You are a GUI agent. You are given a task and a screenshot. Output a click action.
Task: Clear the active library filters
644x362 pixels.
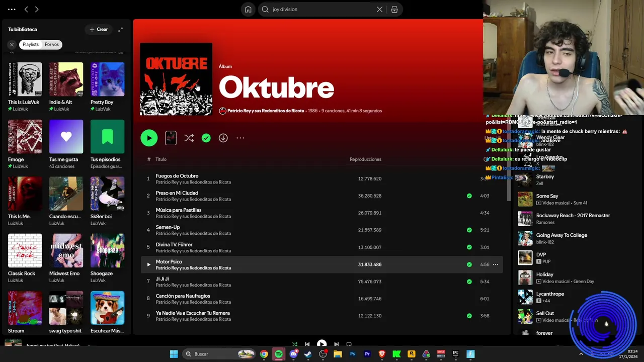click(12, 44)
